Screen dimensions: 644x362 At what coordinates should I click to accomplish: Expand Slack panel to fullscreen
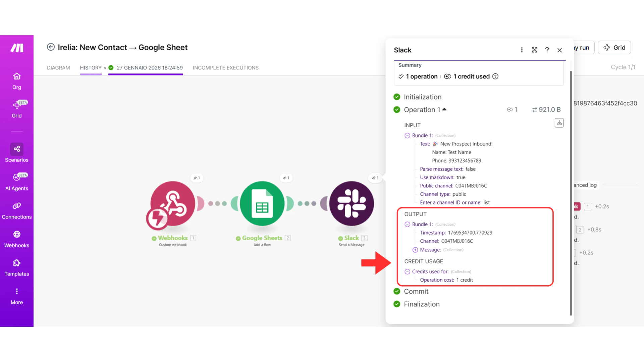point(534,50)
